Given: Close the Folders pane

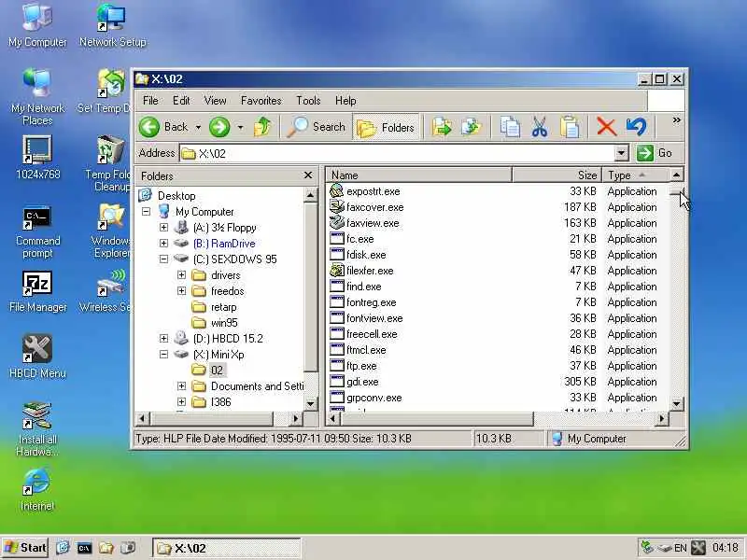Looking at the screenshot, I should click(308, 175).
